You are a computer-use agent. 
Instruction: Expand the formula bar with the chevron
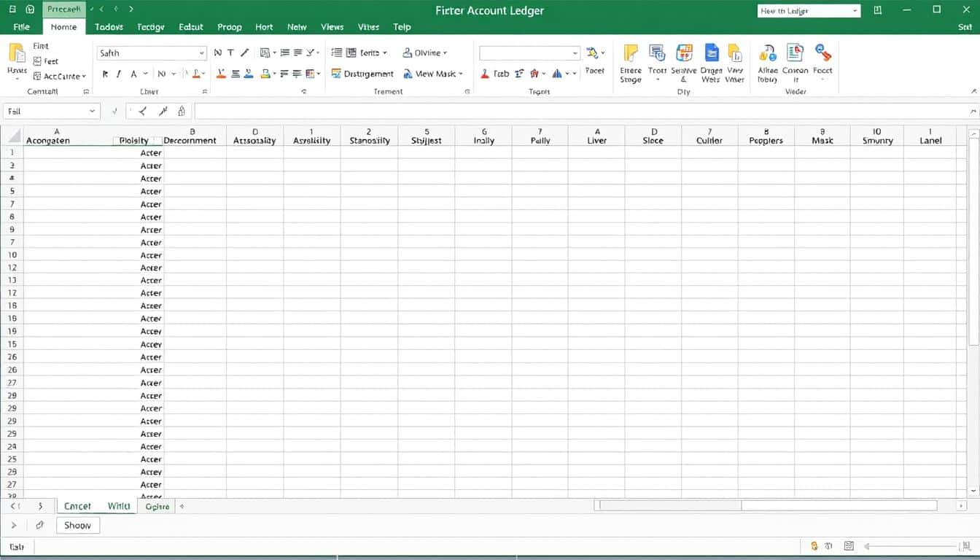974,112
